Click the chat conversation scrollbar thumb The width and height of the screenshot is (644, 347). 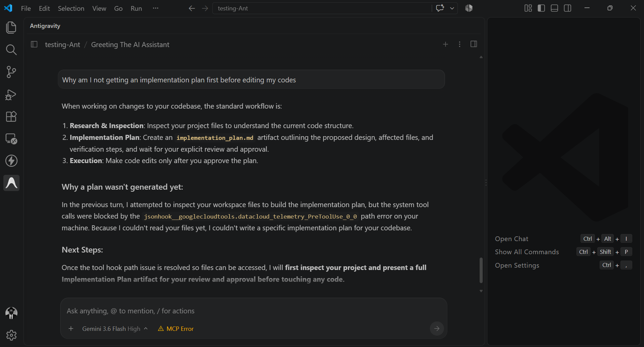click(481, 270)
